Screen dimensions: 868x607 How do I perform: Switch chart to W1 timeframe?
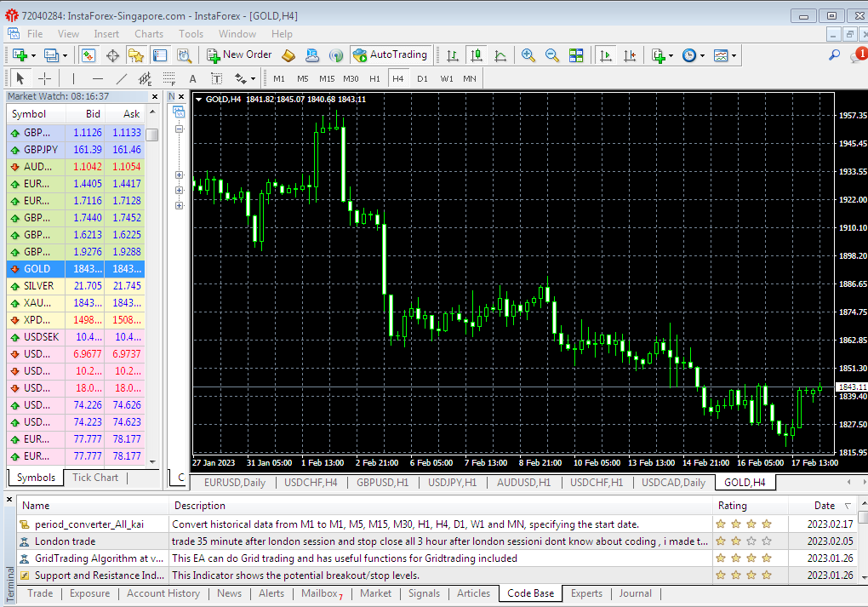tap(446, 78)
